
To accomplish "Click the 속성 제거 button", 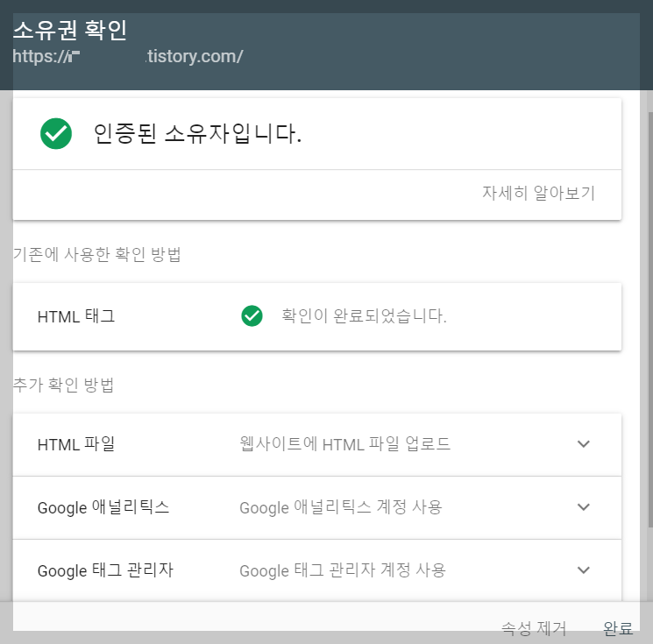I will click(534, 627).
